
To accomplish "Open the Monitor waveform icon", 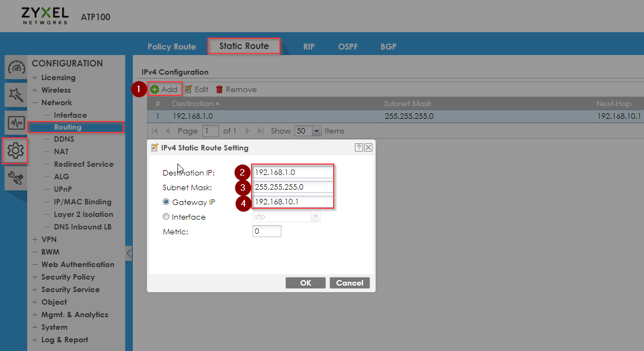I will 16,123.
